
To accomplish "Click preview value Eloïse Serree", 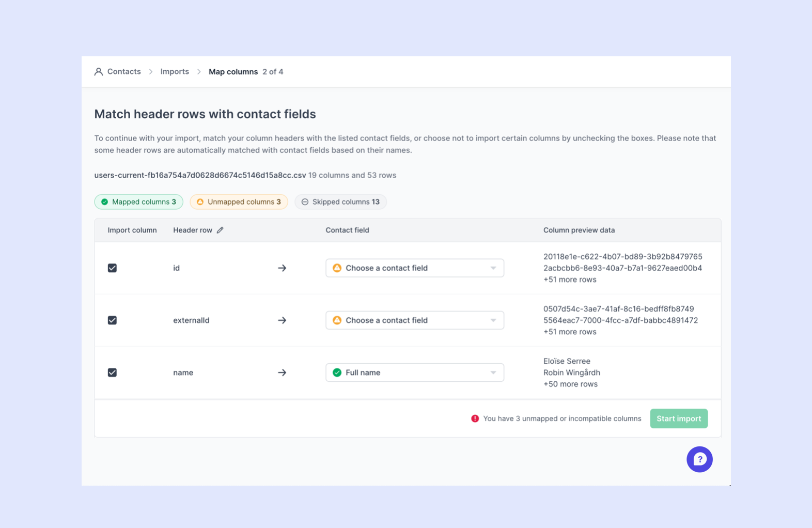I will (567, 361).
